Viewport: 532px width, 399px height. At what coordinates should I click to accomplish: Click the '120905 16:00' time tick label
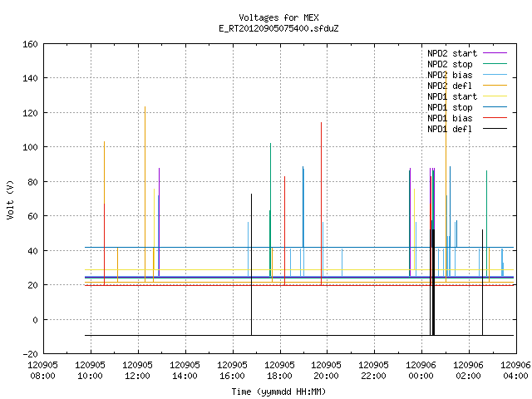[232, 371]
